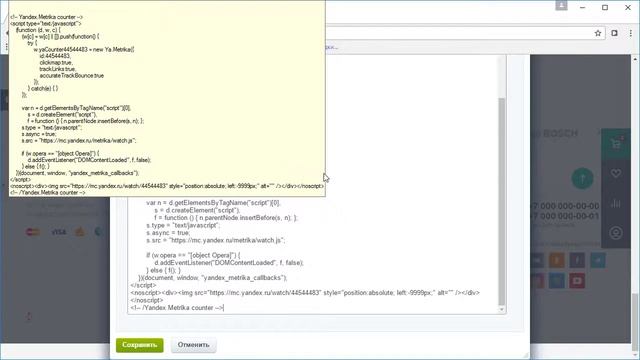
Task: Open the red YouTube social icon
Action: [x=577, y=281]
